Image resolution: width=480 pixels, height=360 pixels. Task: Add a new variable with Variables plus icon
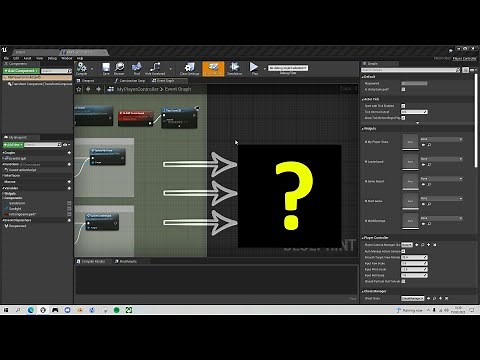coord(69,188)
